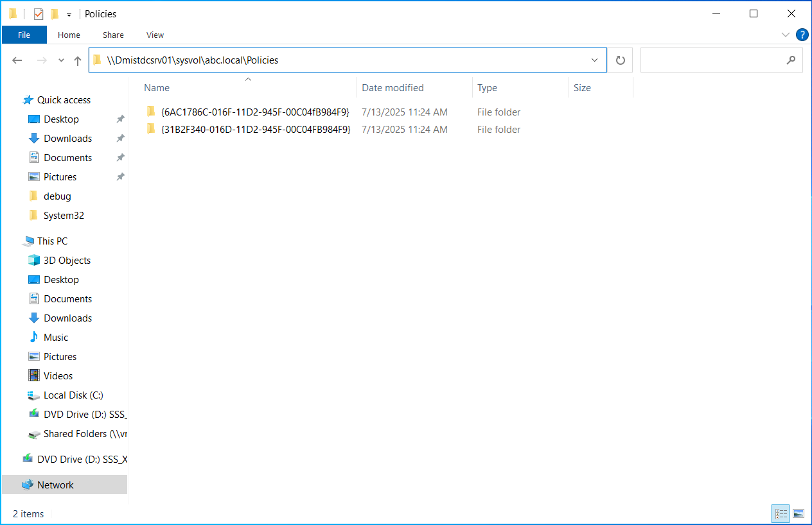Open the Music folder
812x525 pixels.
56,338
